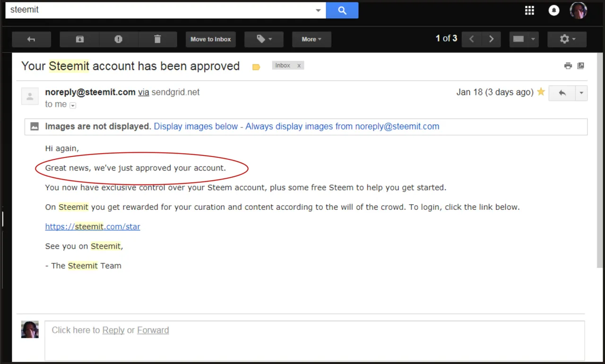This screenshot has width=605, height=364.
Task: Click the email subject line heading
Action: [x=130, y=66]
